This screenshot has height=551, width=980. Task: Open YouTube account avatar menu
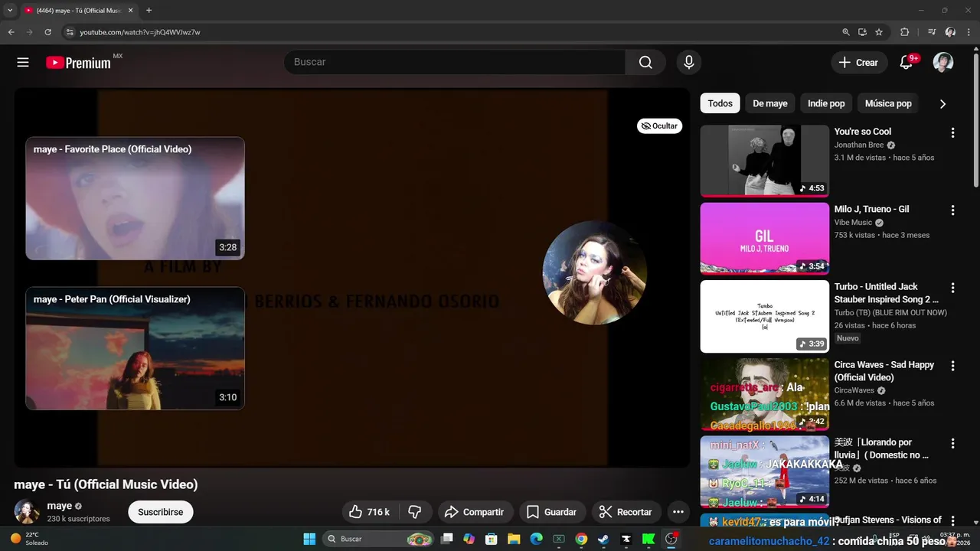click(943, 63)
